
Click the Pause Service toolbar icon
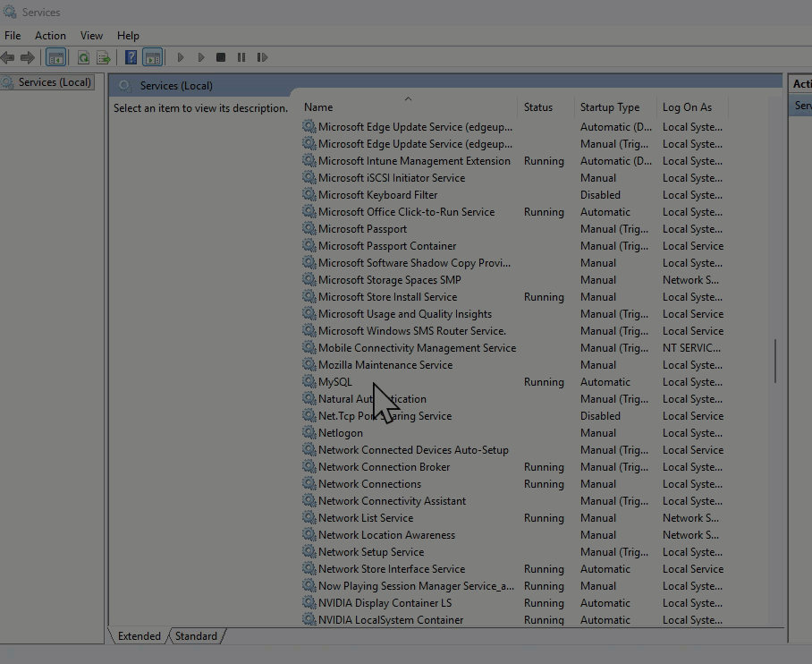click(x=241, y=57)
